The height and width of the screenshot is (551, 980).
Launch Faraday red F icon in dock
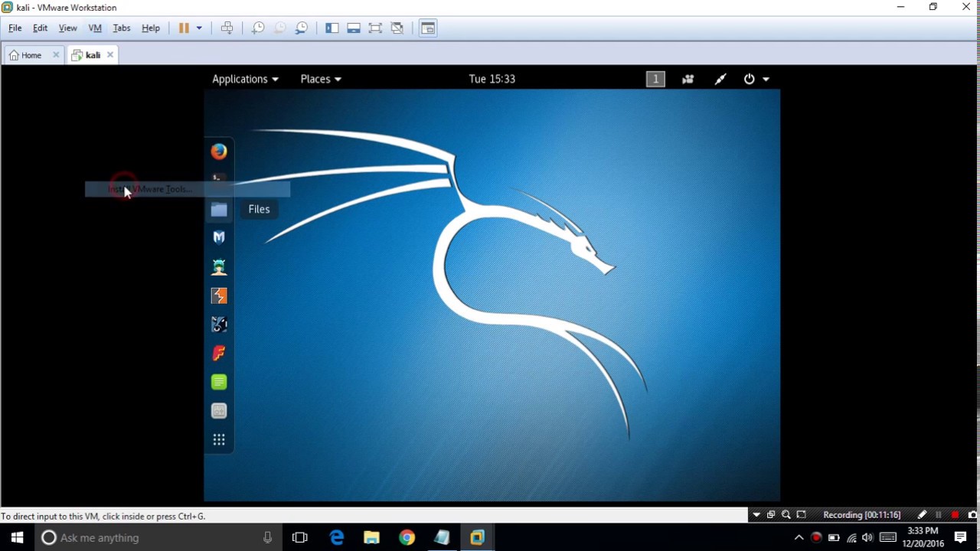click(219, 353)
